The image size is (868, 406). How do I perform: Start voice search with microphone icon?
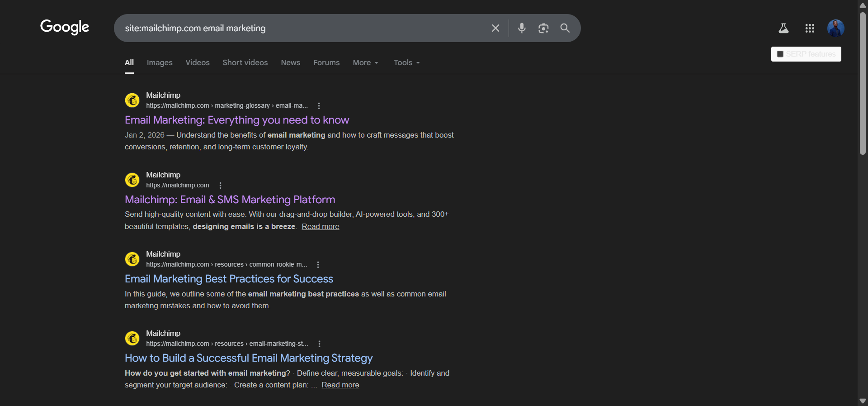[x=522, y=28]
